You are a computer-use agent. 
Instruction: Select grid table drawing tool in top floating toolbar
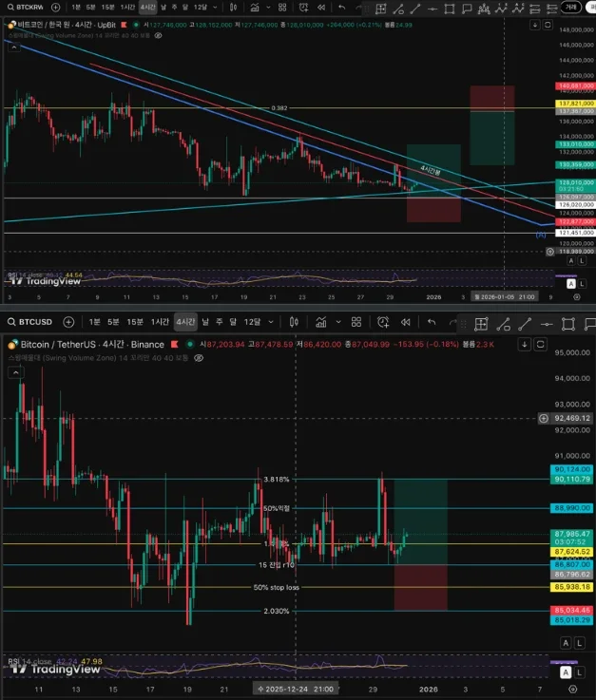(x=380, y=9)
